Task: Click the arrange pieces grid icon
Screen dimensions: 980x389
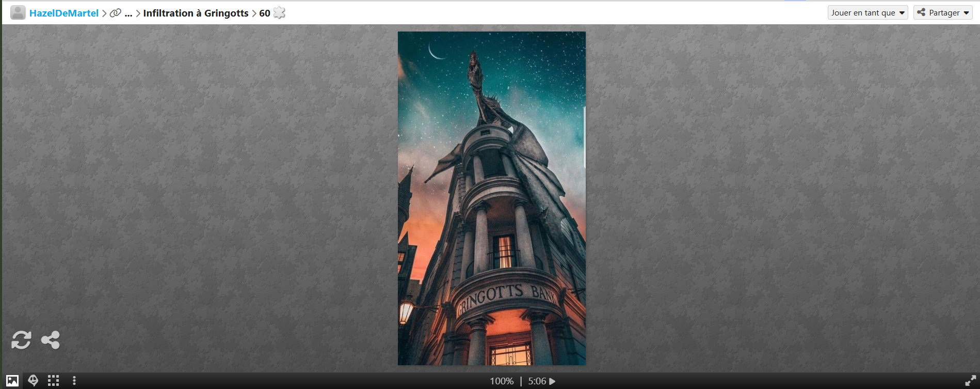Action: point(53,381)
